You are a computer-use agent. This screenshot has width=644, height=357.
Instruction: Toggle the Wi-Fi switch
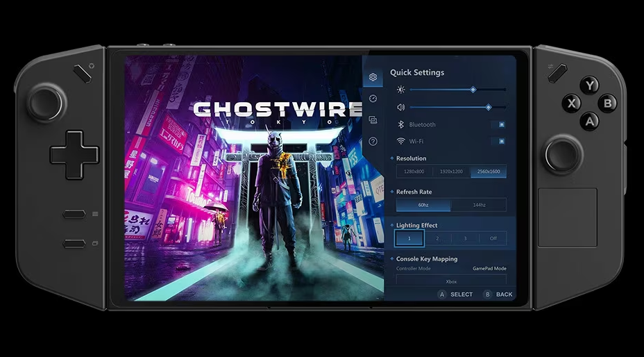click(498, 141)
